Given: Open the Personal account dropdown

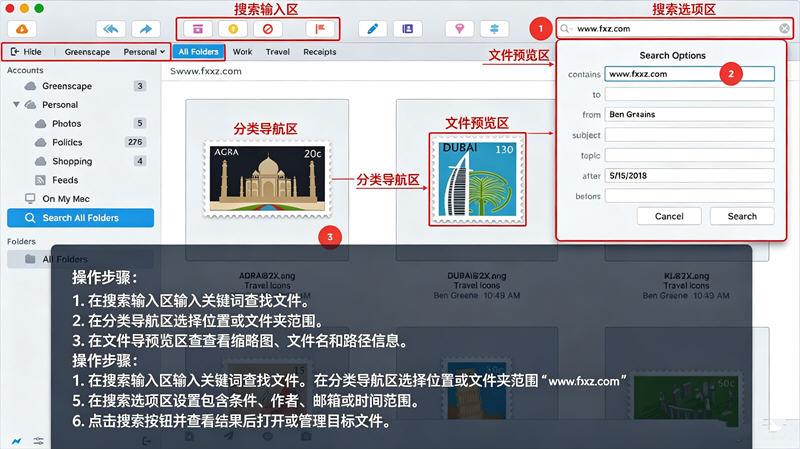Looking at the screenshot, I should (144, 52).
